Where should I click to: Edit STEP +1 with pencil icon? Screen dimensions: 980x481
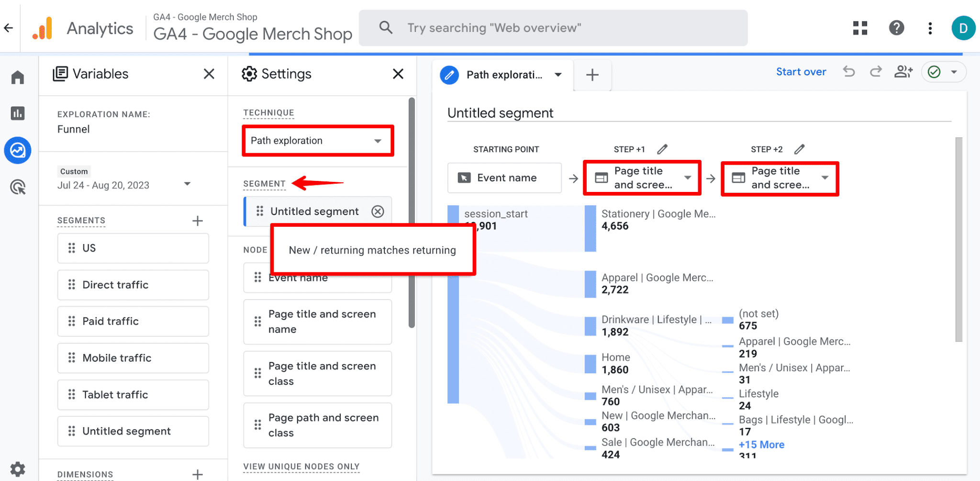[662, 149]
